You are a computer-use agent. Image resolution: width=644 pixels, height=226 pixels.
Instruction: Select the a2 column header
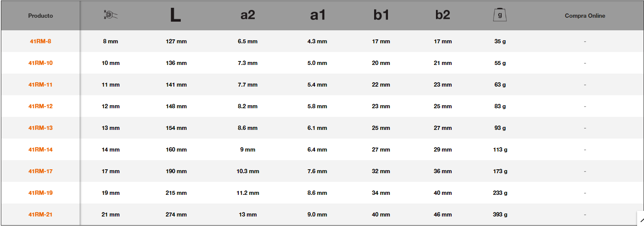[247, 16]
